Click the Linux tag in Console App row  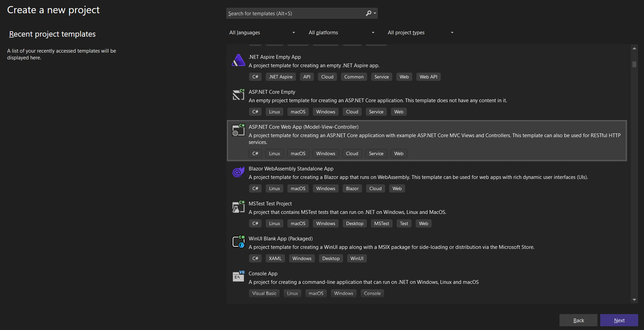(x=292, y=293)
